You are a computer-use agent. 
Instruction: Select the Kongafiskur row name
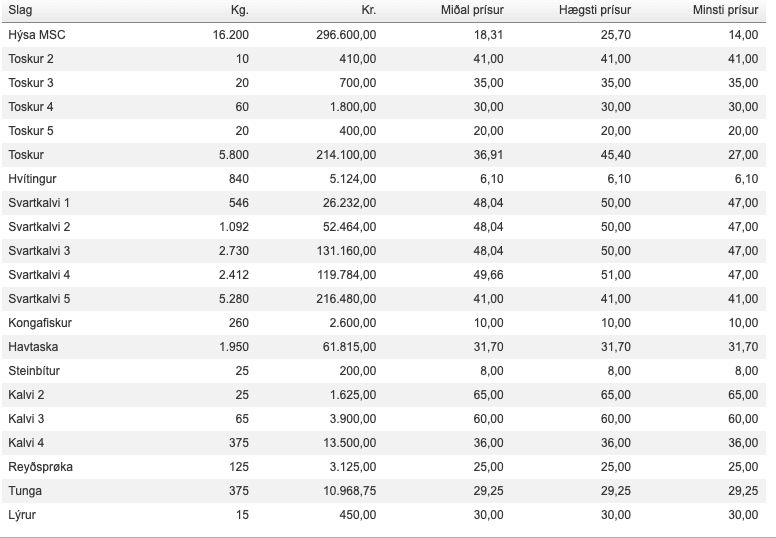point(40,323)
